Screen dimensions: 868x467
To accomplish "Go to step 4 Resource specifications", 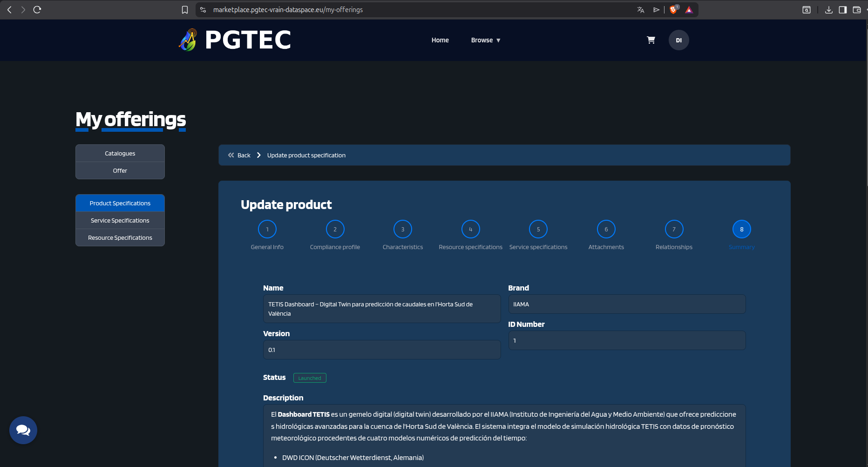I will [x=471, y=229].
